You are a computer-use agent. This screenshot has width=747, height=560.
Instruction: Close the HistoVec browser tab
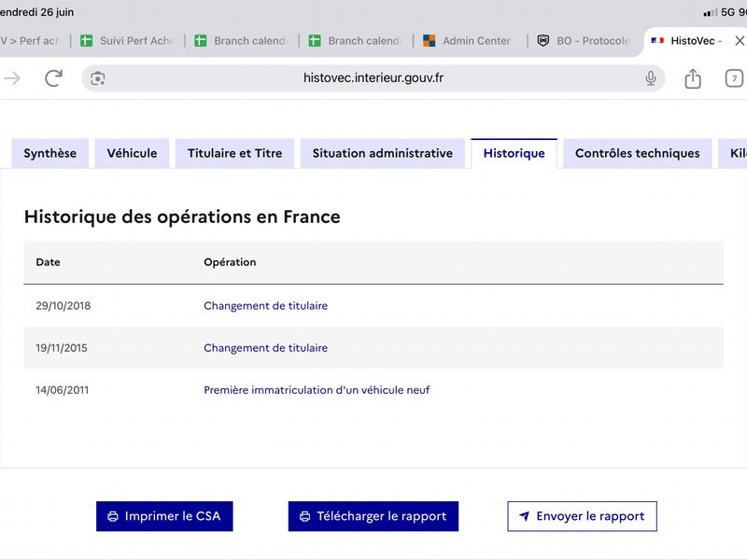click(740, 41)
